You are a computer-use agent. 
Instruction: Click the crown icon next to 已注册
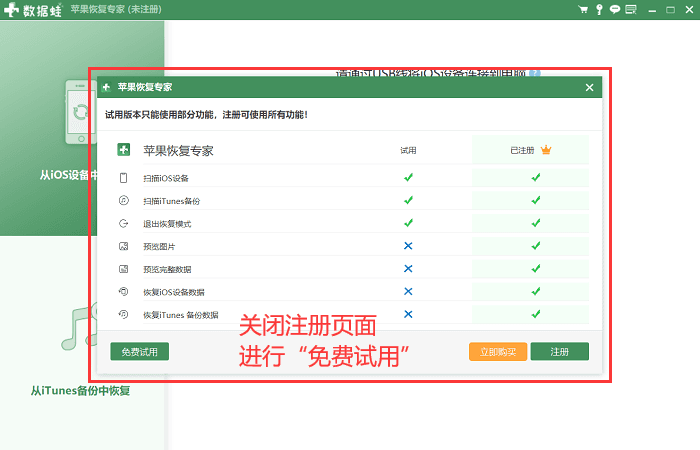(x=546, y=150)
